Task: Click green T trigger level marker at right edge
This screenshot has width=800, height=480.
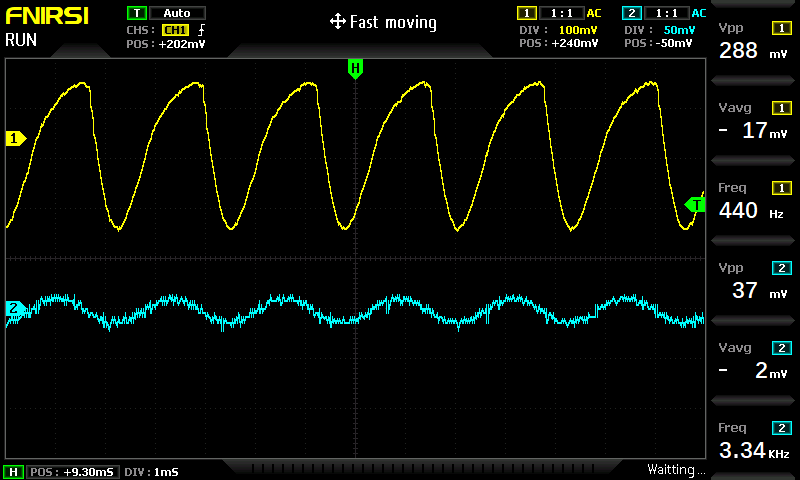Action: pos(695,205)
